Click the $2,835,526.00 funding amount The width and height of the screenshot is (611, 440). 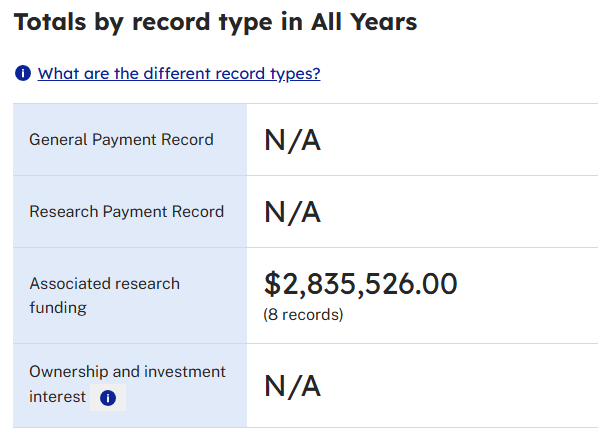pos(360,283)
